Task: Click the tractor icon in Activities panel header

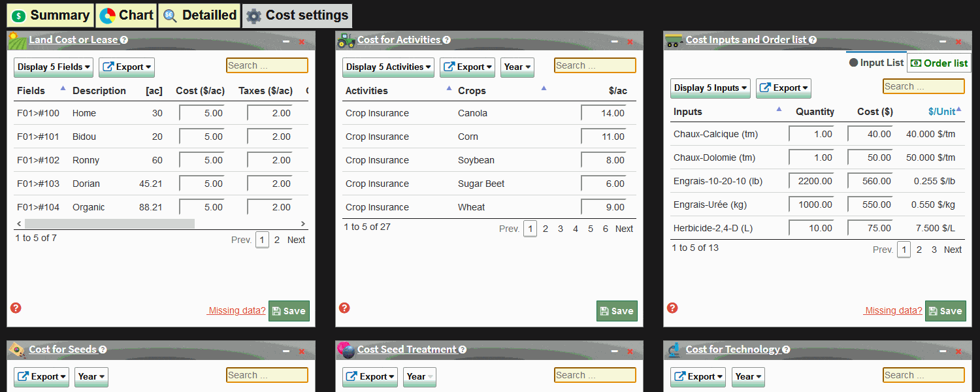Action: [346, 41]
